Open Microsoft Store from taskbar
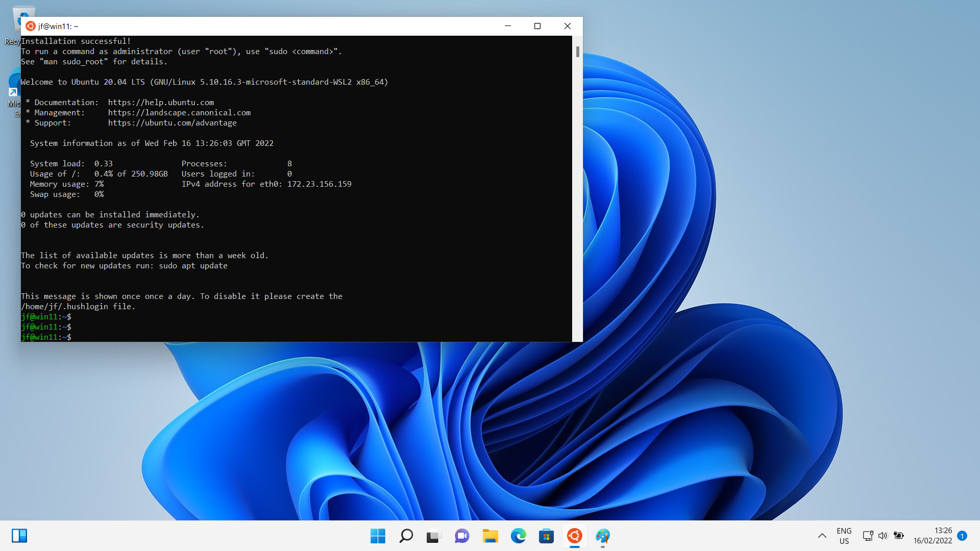The width and height of the screenshot is (980, 551). [x=546, y=536]
